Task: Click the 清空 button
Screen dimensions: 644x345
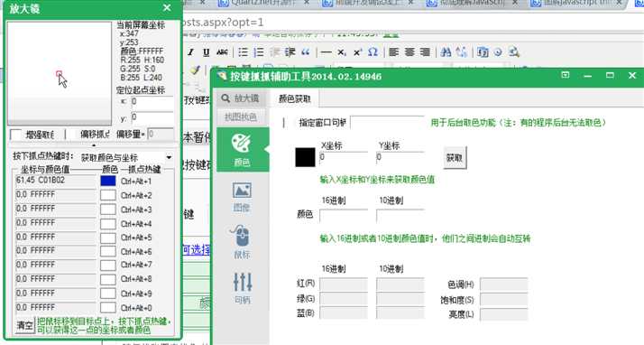Action: [24, 325]
